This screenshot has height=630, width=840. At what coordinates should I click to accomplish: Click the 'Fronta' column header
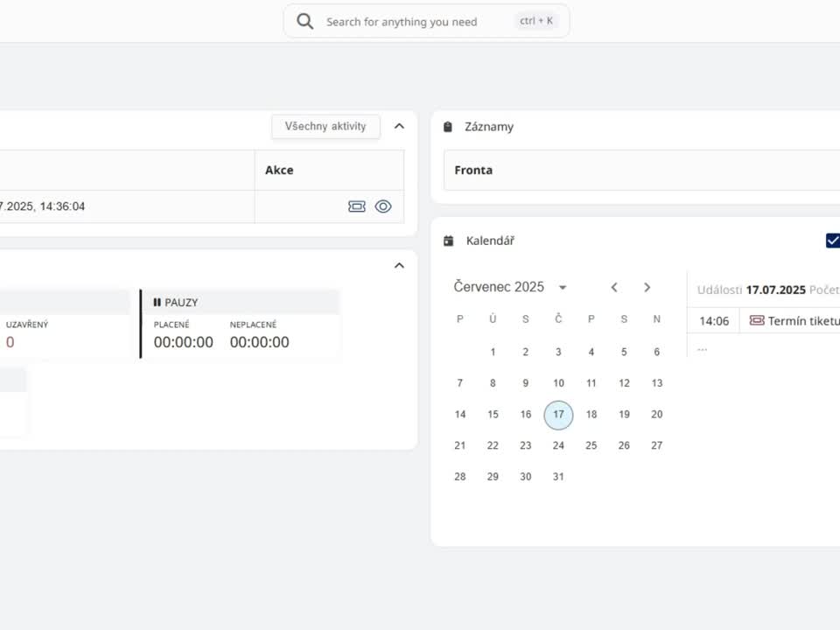(x=473, y=171)
